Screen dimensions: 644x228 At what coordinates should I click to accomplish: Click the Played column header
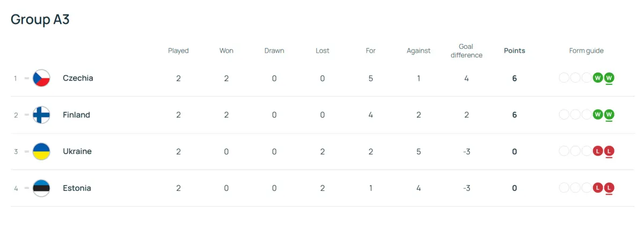pyautogui.click(x=178, y=51)
